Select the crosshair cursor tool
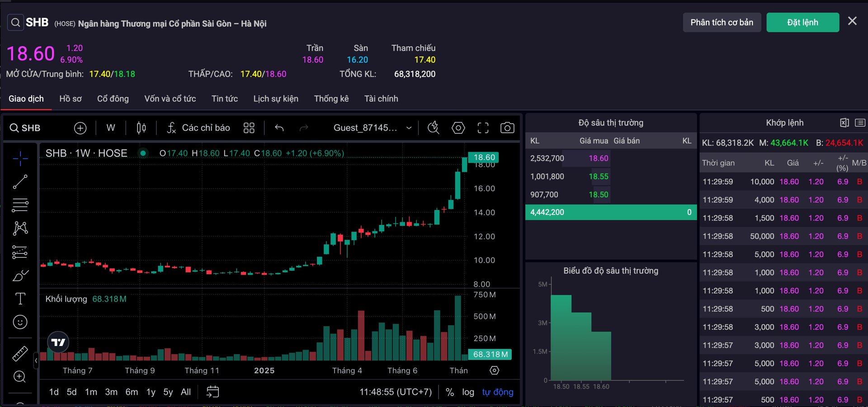Viewport: 868px width, 407px height. tap(20, 159)
